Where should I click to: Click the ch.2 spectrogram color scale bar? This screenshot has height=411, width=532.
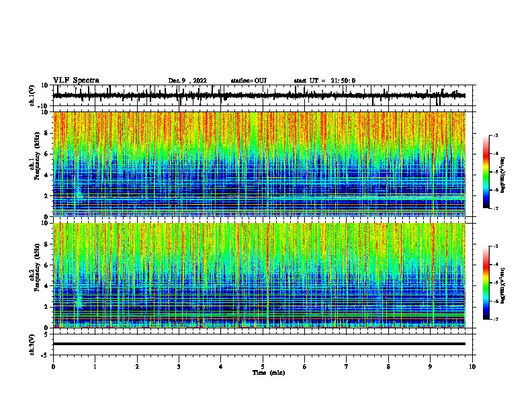click(x=486, y=283)
